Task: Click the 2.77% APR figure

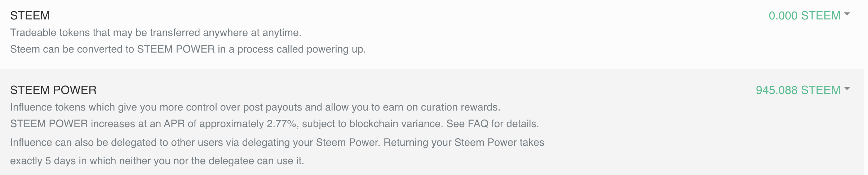Action: tap(282, 124)
